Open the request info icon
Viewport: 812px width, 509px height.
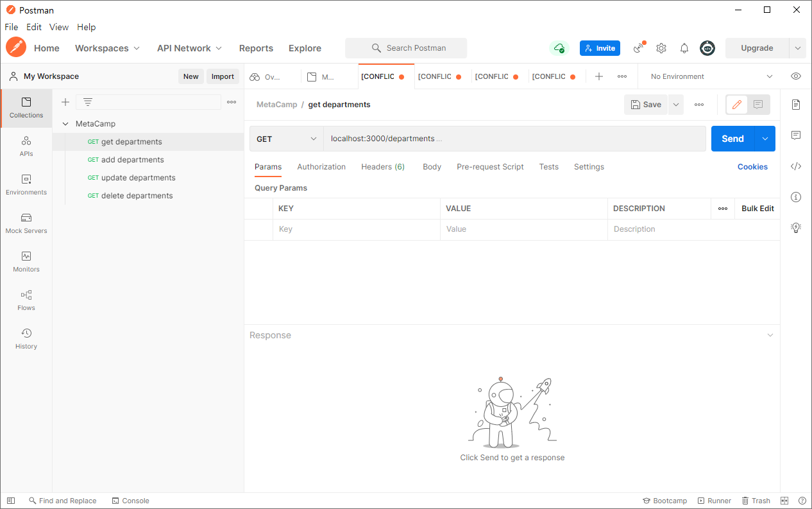(796, 197)
